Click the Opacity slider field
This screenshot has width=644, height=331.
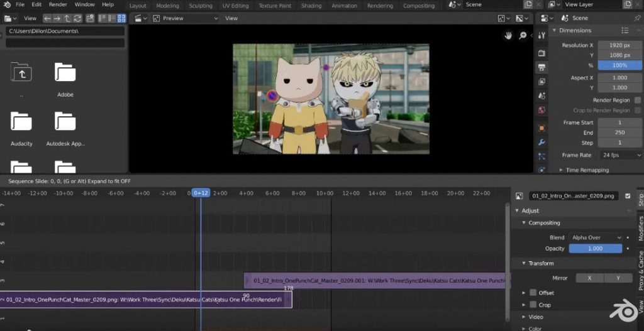596,249
